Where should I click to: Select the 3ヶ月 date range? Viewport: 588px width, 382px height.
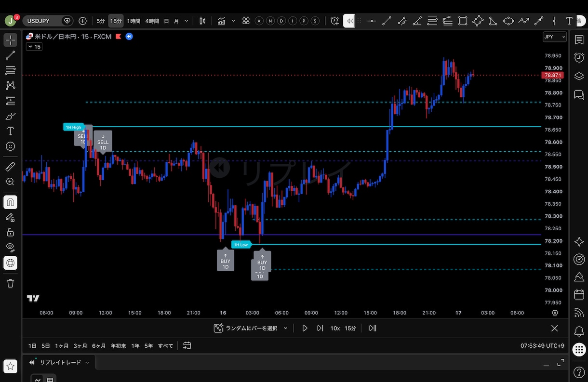point(80,345)
